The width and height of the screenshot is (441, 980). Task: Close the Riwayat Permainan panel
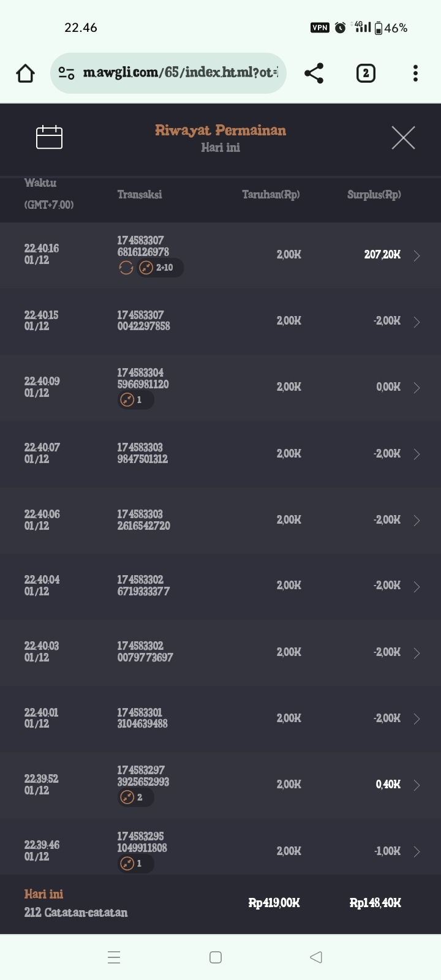(403, 137)
